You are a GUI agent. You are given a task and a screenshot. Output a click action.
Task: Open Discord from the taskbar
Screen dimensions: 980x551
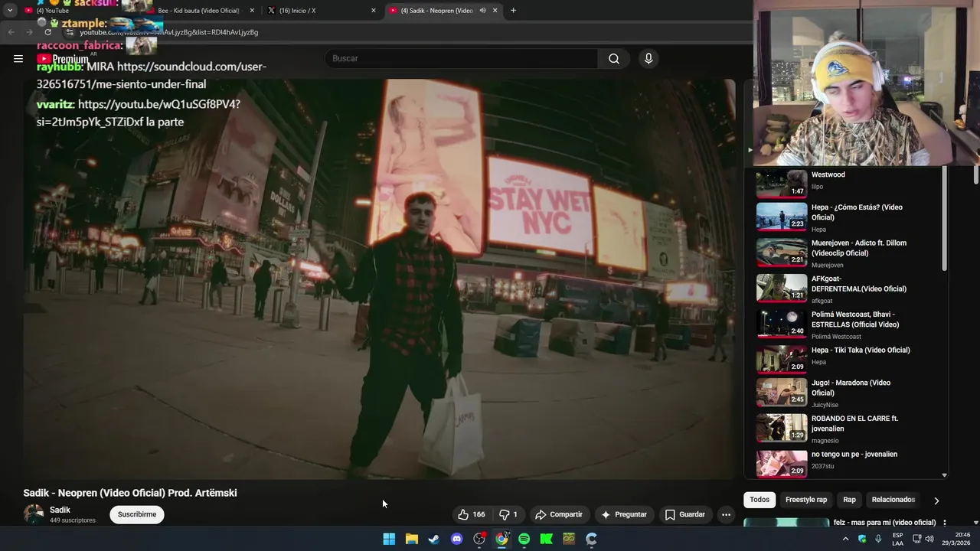456,539
